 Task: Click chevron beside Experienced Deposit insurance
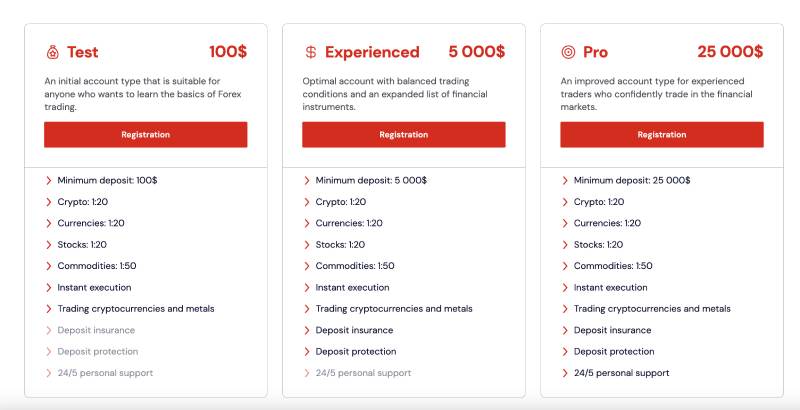[307, 330]
